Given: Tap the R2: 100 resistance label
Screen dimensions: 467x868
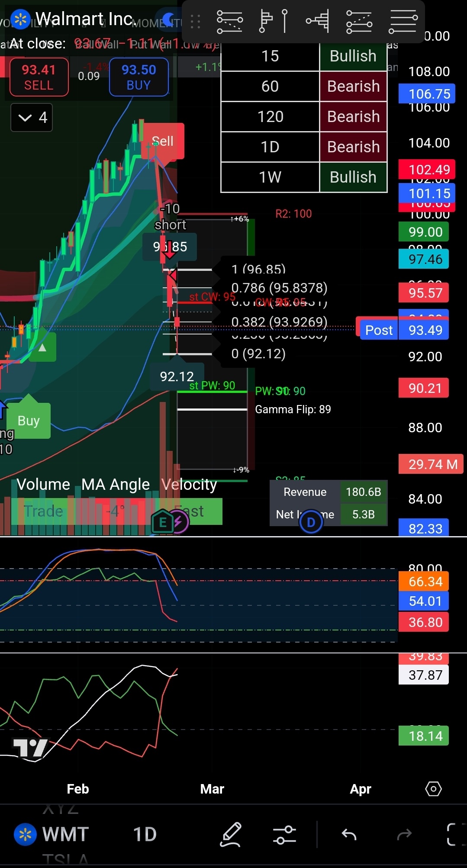Looking at the screenshot, I should point(293,214).
